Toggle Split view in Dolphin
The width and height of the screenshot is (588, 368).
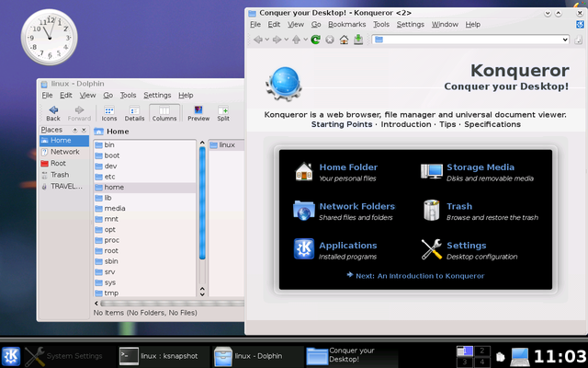223,113
